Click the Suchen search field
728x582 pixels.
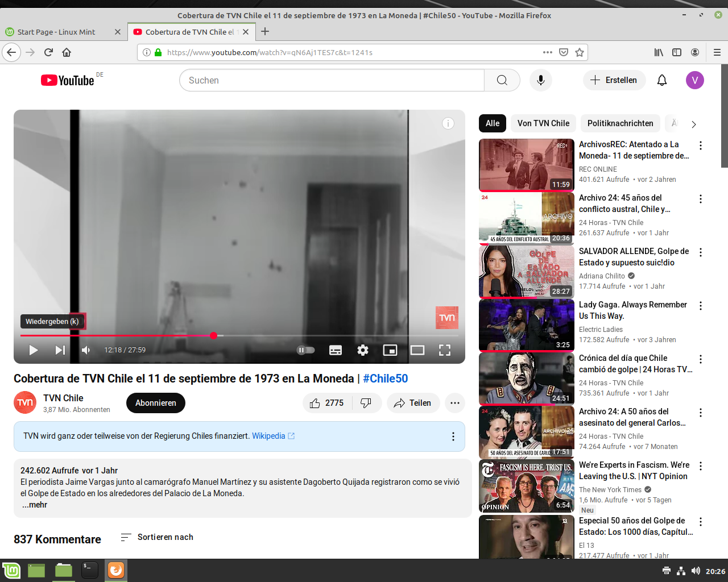coord(332,80)
